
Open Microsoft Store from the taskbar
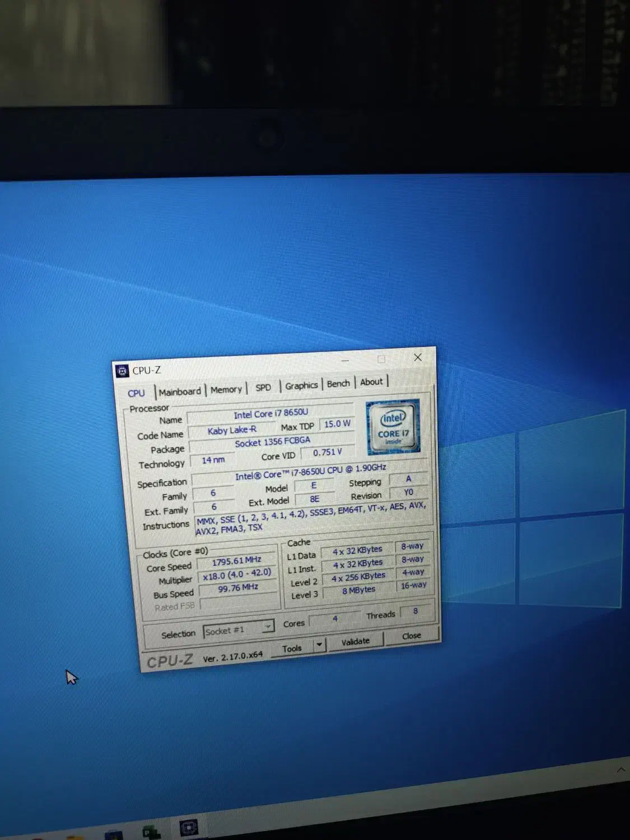point(114,836)
